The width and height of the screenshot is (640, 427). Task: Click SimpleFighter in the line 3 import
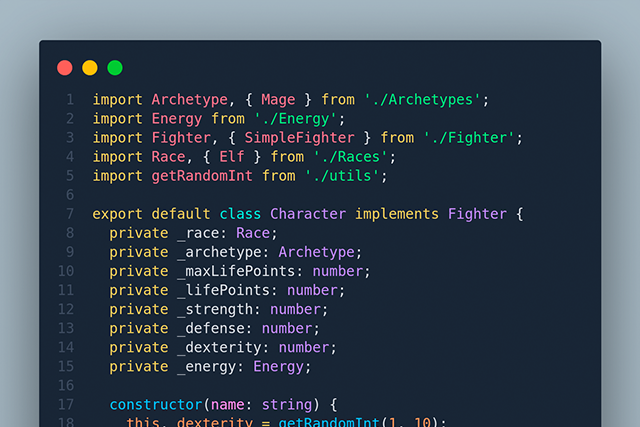(x=299, y=138)
